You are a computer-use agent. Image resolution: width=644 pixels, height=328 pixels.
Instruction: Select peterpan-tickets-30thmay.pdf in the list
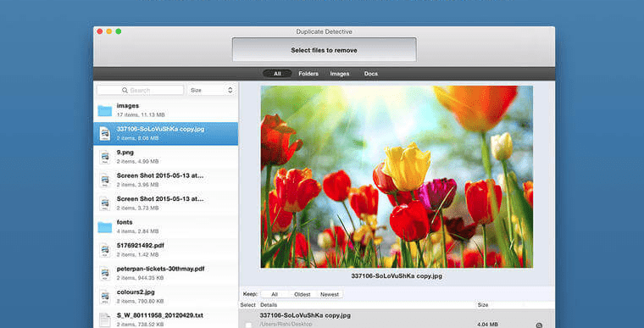coord(166,273)
